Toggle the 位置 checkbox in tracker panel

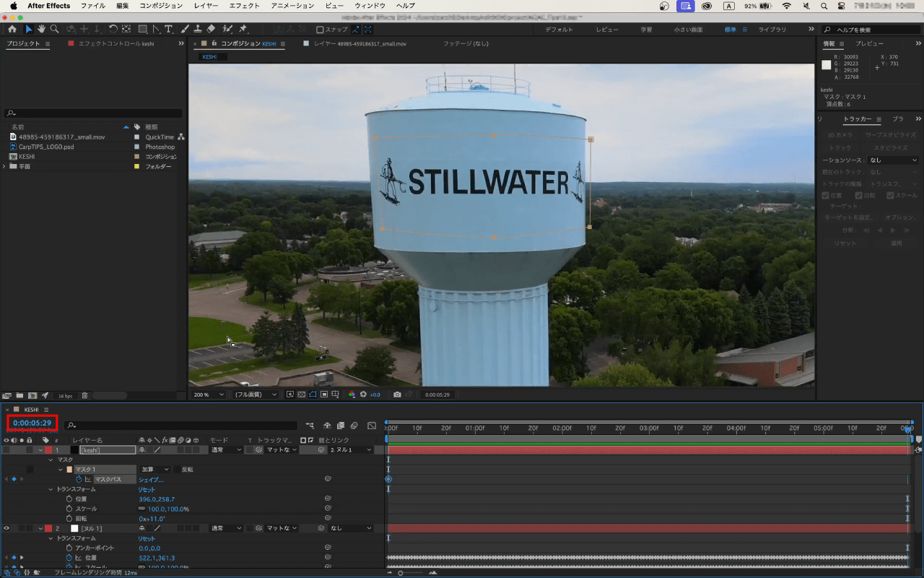[x=826, y=195]
